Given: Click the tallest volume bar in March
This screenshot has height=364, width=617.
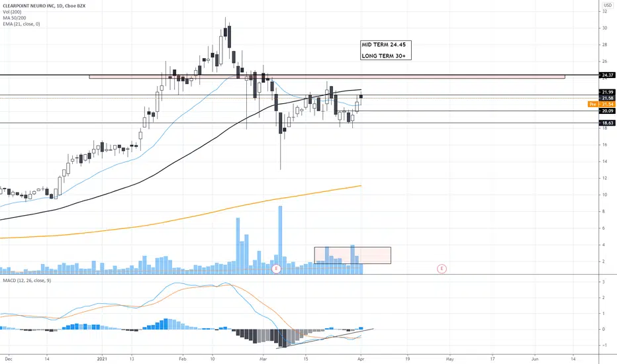Looking at the screenshot, I should [280, 240].
